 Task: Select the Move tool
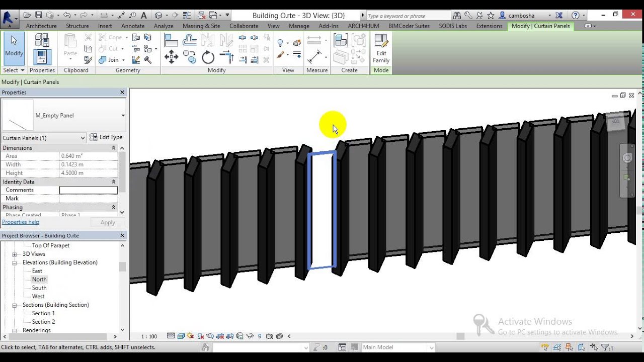point(171,57)
